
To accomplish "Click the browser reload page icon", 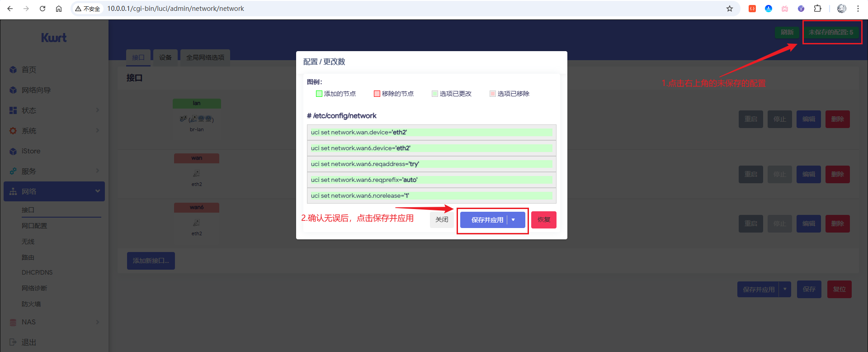I will [x=42, y=9].
